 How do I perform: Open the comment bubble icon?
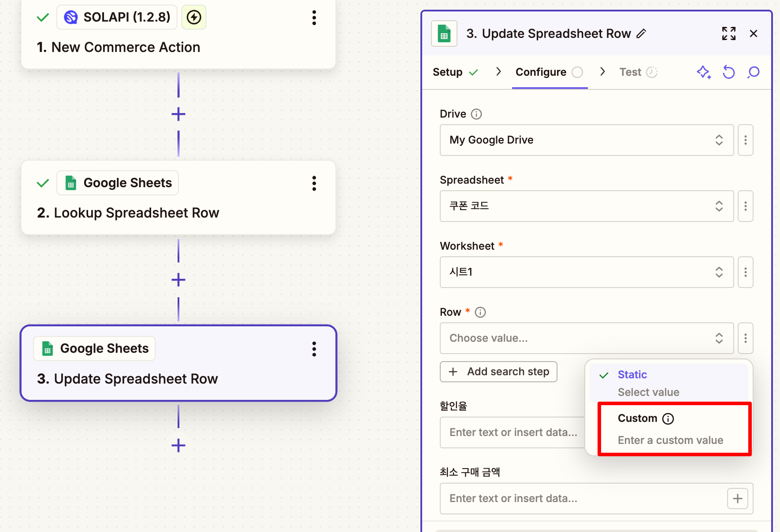754,72
